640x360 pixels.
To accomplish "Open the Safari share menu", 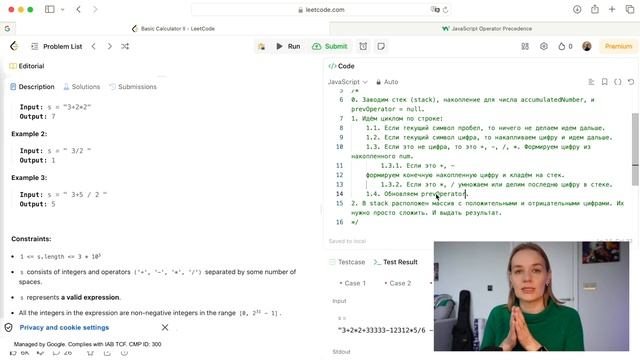I will click(x=595, y=9).
